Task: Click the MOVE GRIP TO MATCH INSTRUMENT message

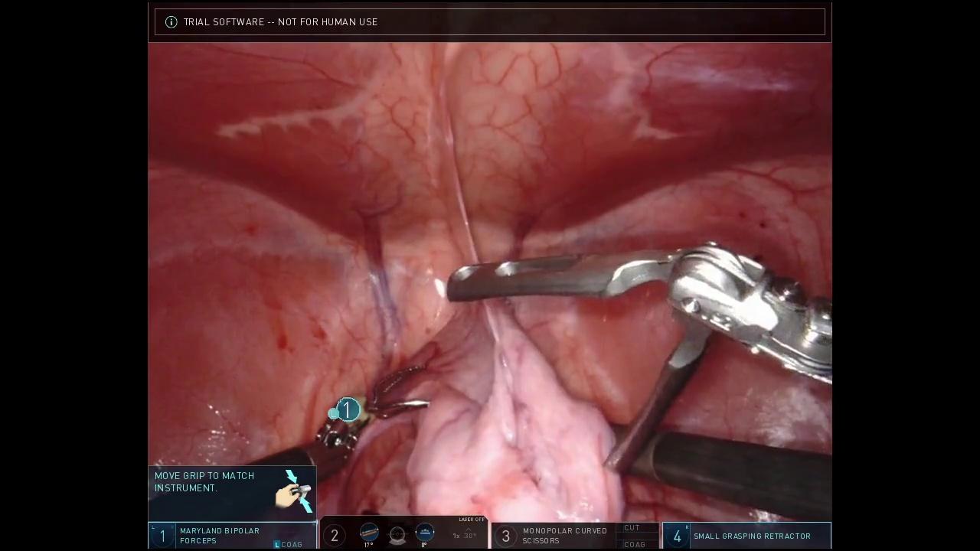Action: point(204,481)
